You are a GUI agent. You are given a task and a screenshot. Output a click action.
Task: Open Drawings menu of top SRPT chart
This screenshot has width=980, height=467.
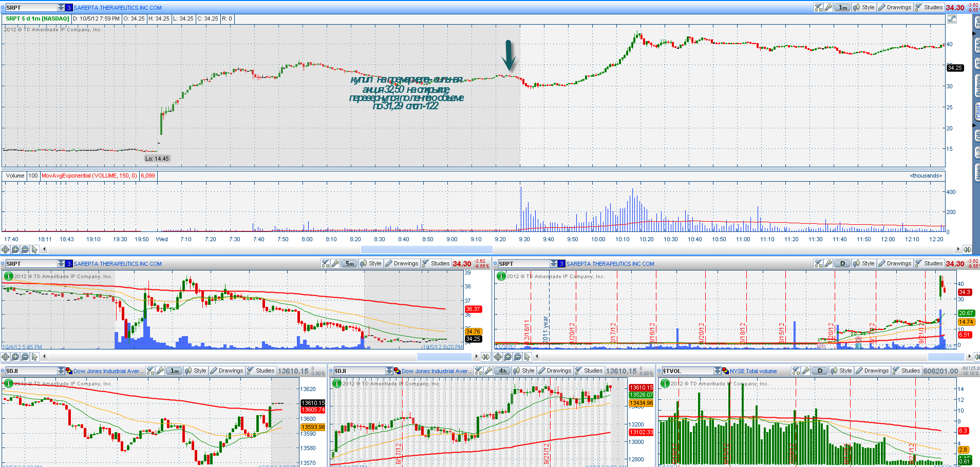(x=894, y=7)
